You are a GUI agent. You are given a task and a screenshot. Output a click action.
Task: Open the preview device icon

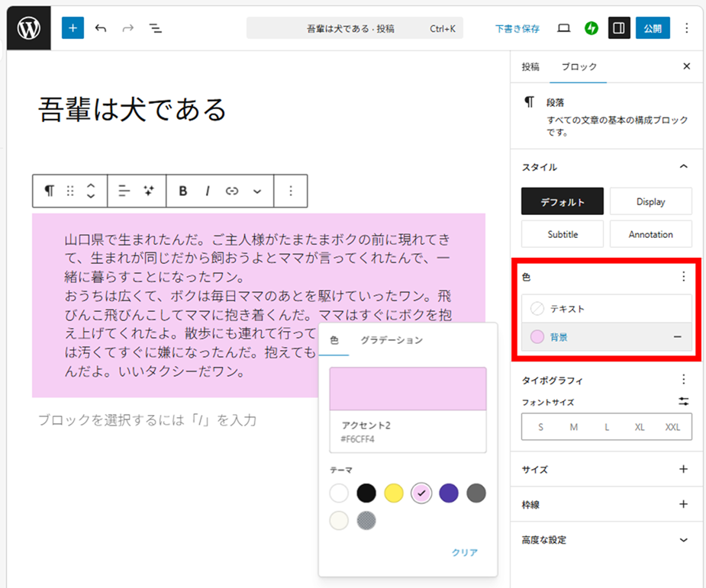point(564,28)
